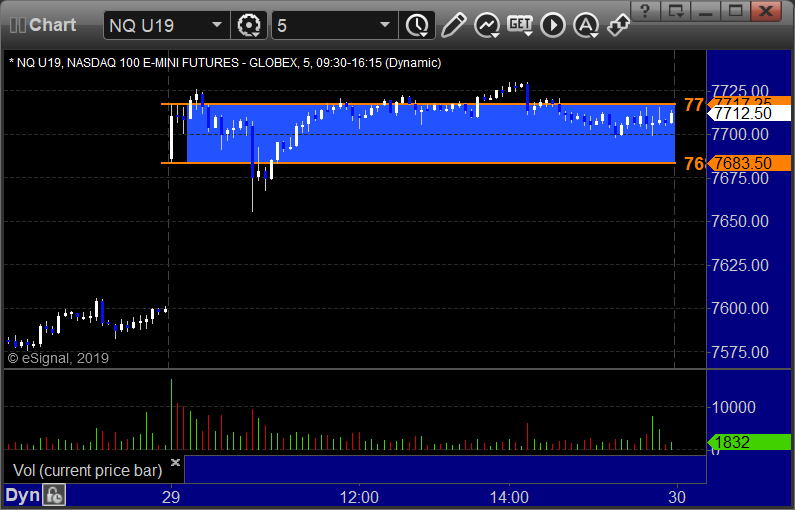Close the Chart window
Viewport: 795px width, 510px height.
[766, 11]
